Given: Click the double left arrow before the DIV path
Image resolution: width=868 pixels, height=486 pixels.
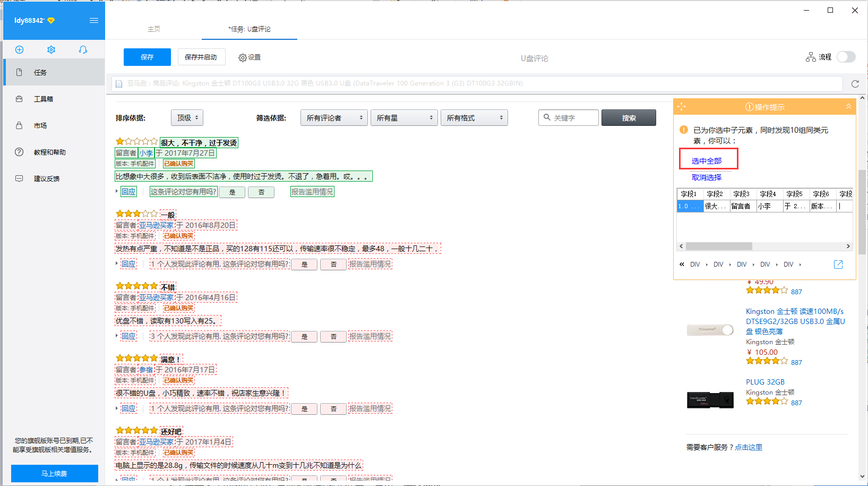Looking at the screenshot, I should [x=682, y=264].
